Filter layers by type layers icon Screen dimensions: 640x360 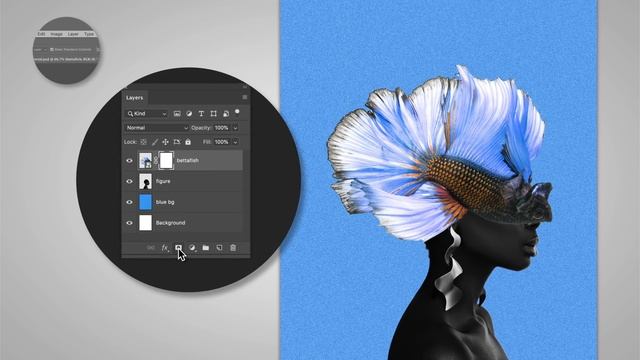(201, 113)
